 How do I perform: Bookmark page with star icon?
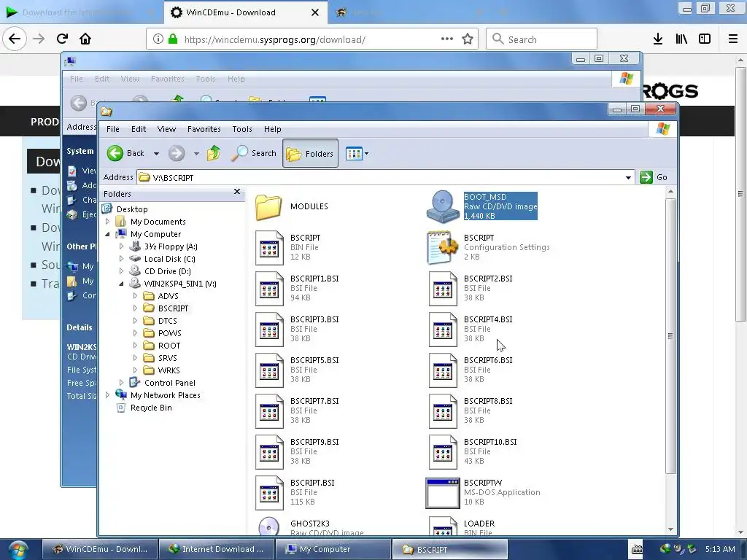(468, 39)
